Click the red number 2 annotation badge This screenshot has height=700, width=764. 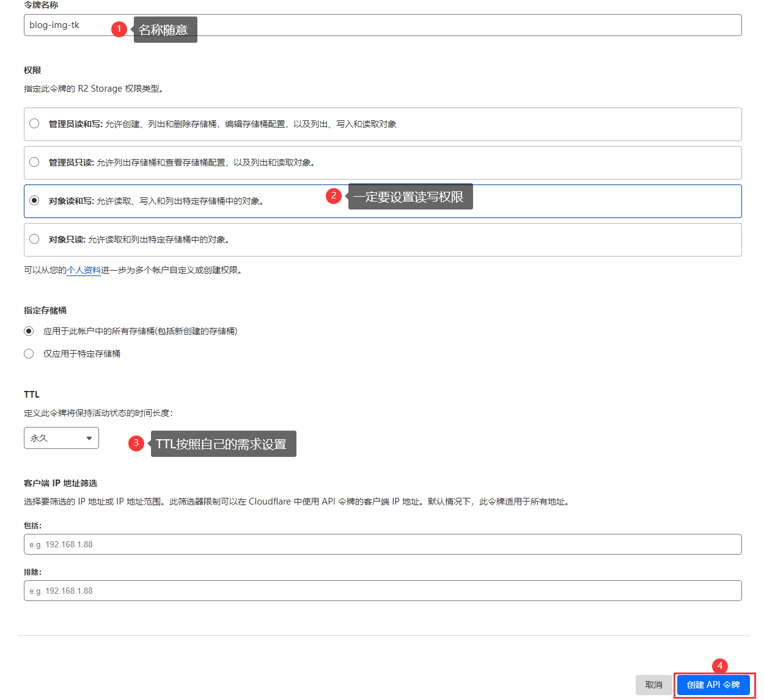coord(333,195)
